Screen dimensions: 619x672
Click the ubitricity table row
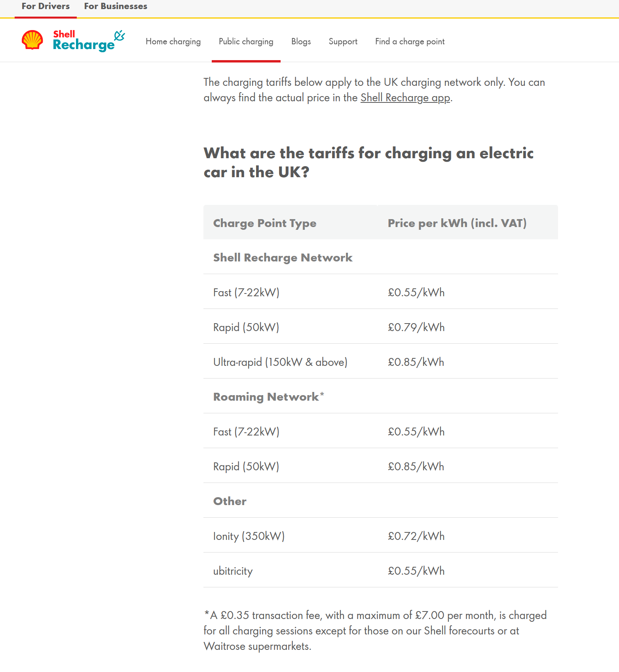[380, 570]
